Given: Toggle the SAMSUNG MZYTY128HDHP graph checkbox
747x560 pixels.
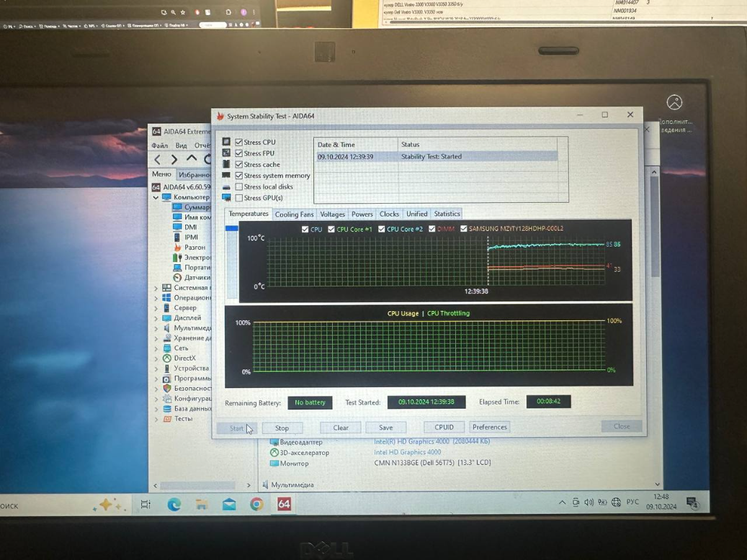Looking at the screenshot, I should (x=463, y=229).
